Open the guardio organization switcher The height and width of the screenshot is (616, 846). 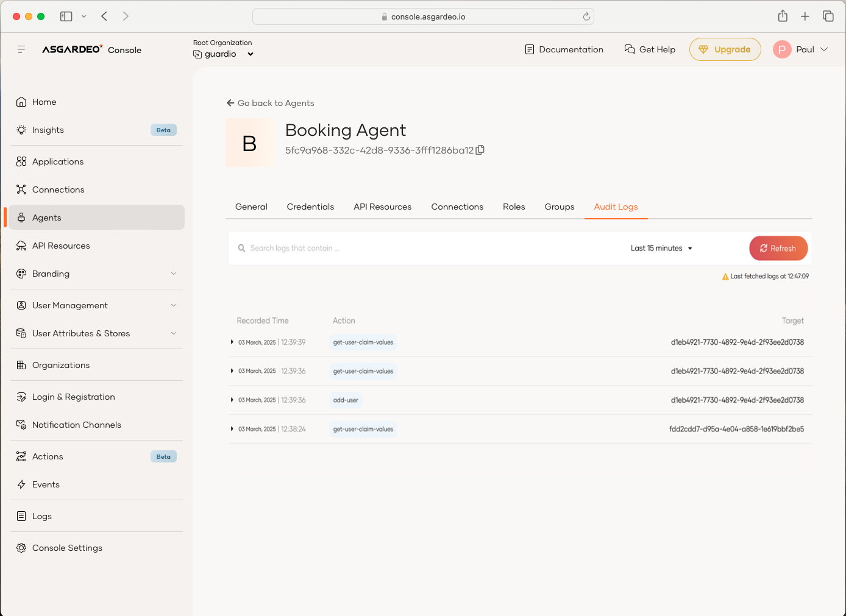tap(223, 54)
